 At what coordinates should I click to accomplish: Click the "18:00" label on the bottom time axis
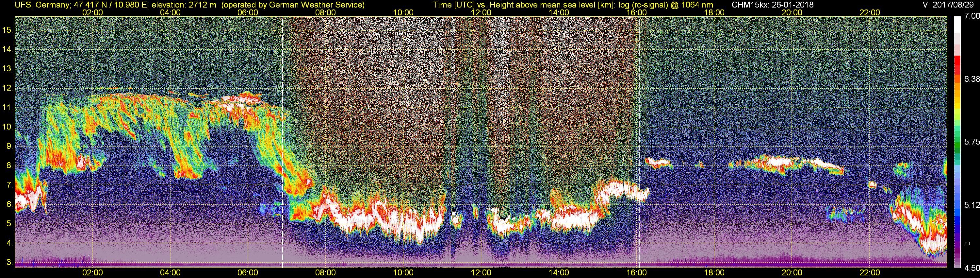(x=714, y=273)
